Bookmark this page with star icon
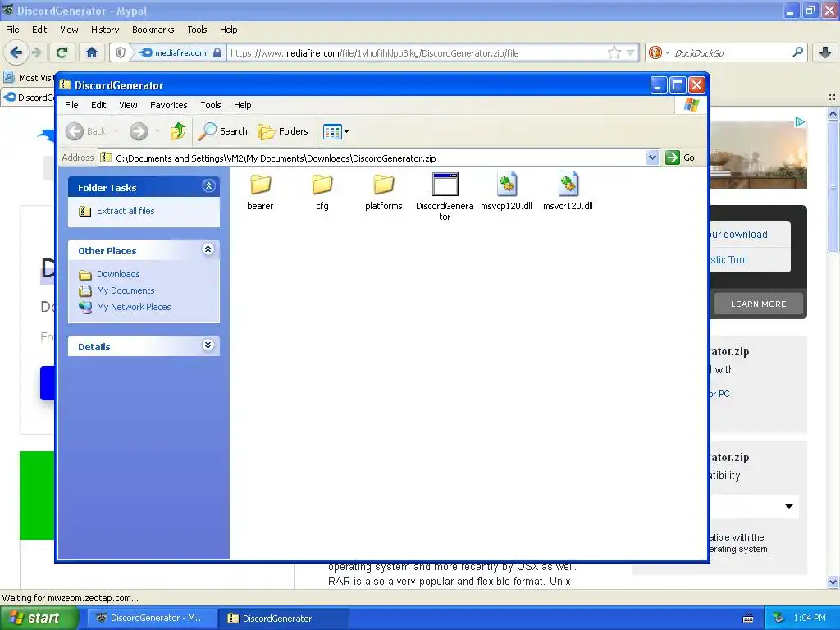This screenshot has width=840, height=630. point(614,52)
